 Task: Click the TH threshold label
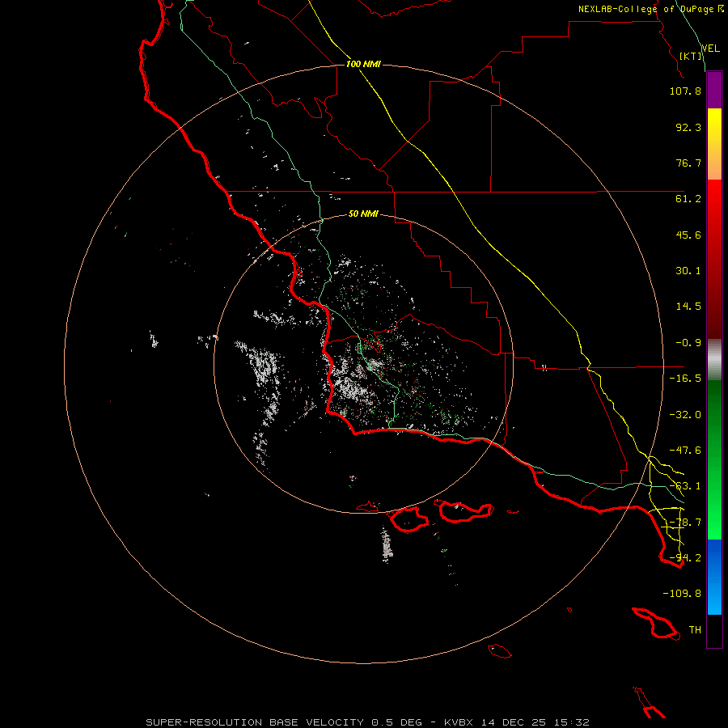(695, 630)
